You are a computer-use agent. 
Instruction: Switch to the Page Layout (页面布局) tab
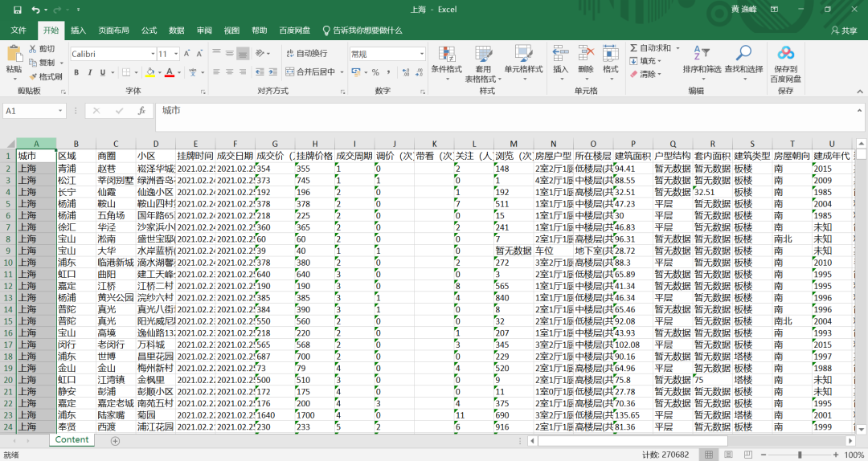pyautogui.click(x=113, y=31)
